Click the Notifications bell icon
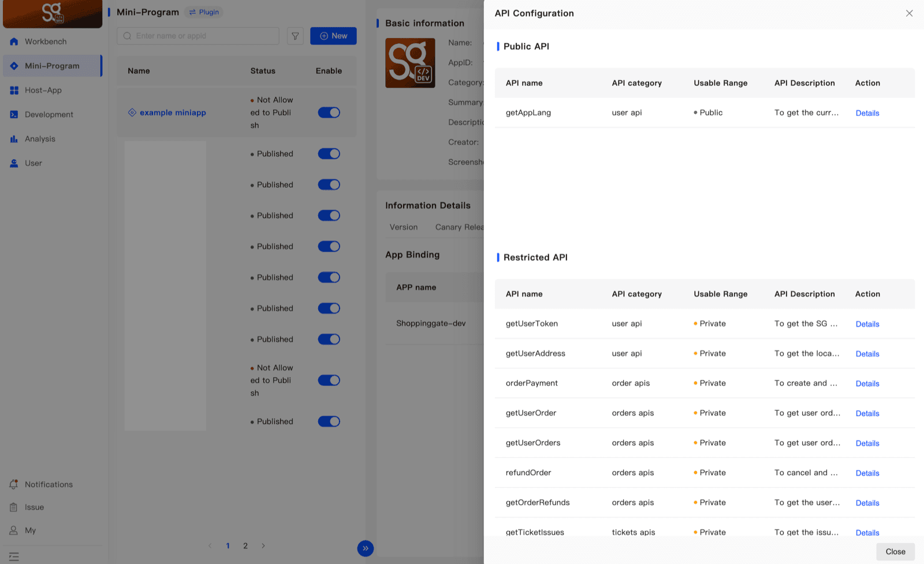924x564 pixels. (14, 484)
